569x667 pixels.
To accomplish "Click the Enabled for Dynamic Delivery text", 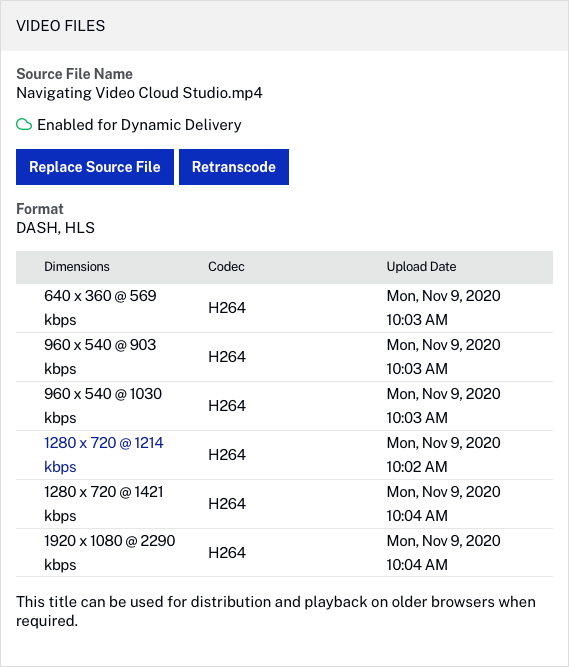I will [x=139, y=125].
